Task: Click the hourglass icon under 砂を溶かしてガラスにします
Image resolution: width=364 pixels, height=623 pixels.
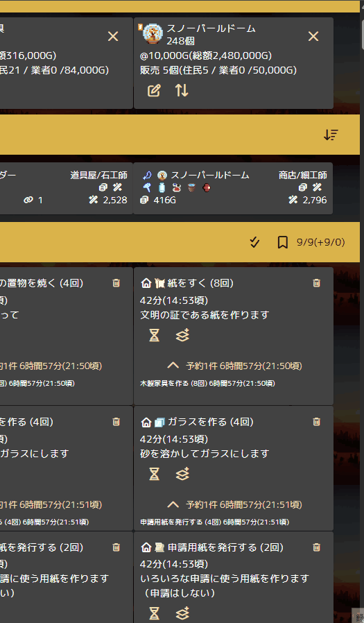Action: [x=154, y=474]
